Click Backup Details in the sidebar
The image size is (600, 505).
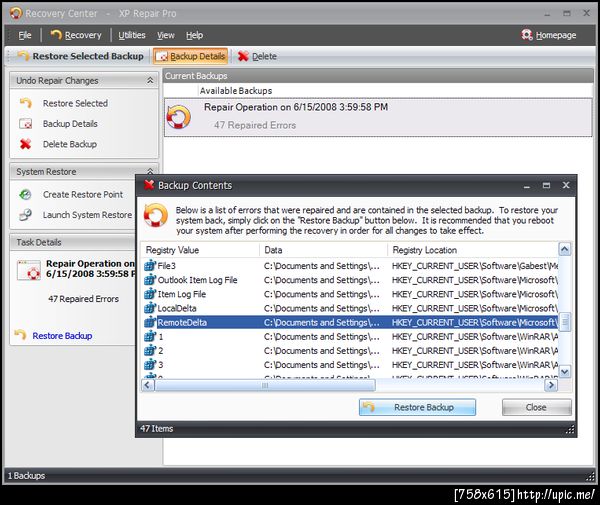pos(70,124)
